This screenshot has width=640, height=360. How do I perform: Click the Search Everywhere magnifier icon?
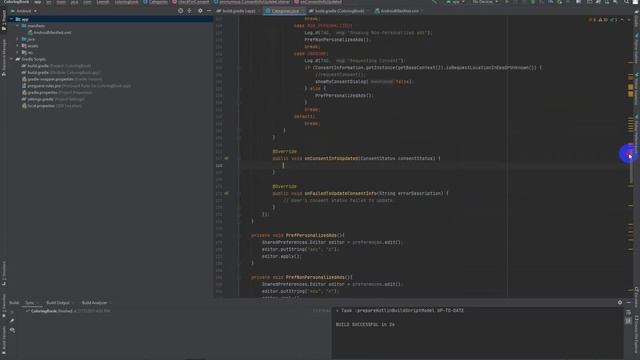pos(627,2)
